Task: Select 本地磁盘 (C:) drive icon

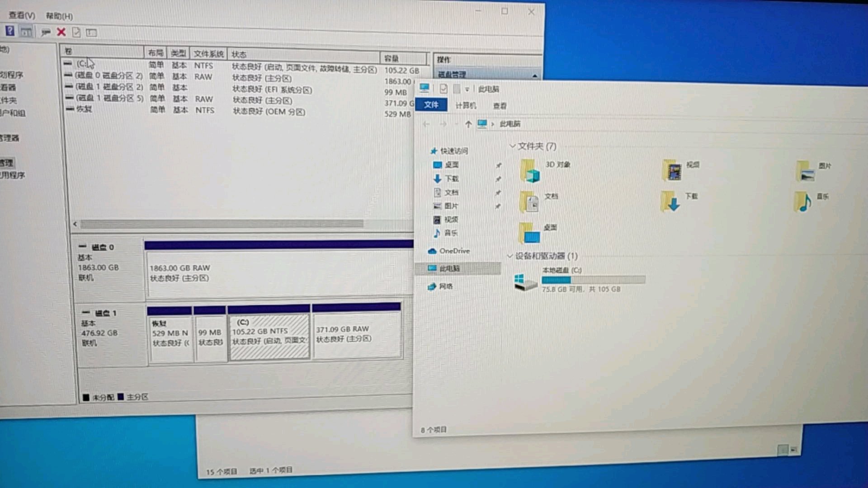Action: (x=526, y=282)
